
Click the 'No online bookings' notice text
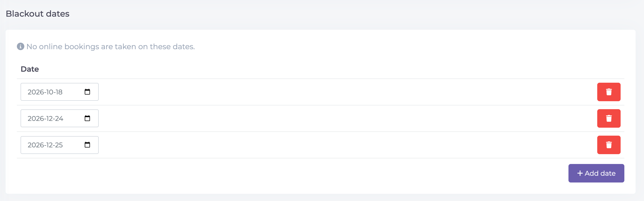click(111, 47)
